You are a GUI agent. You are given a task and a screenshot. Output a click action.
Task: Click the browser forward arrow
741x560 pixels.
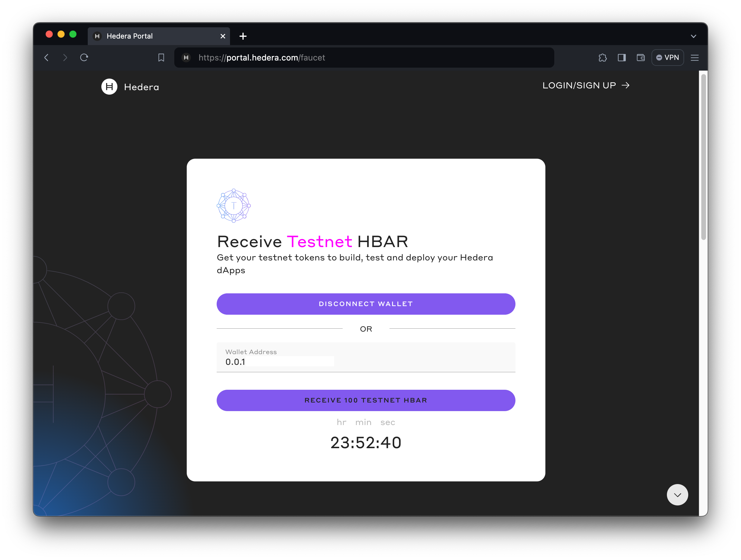[65, 58]
